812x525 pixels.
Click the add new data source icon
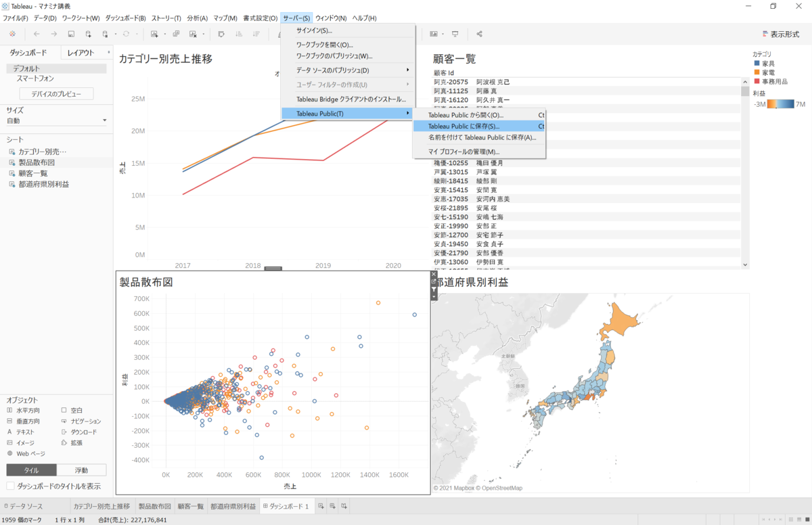click(88, 34)
